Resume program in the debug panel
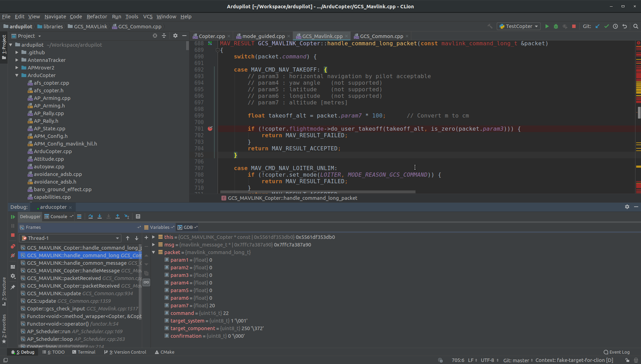 click(13, 217)
